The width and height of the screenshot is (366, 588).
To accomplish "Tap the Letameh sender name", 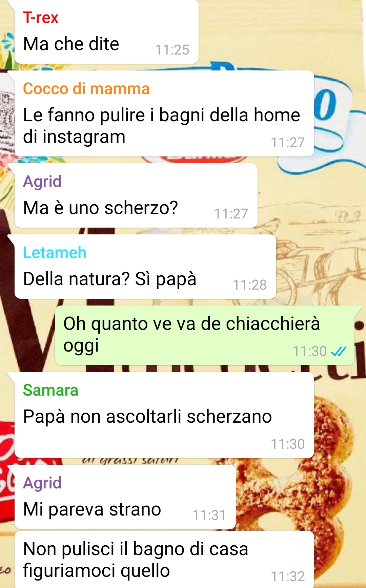I will tap(55, 253).
